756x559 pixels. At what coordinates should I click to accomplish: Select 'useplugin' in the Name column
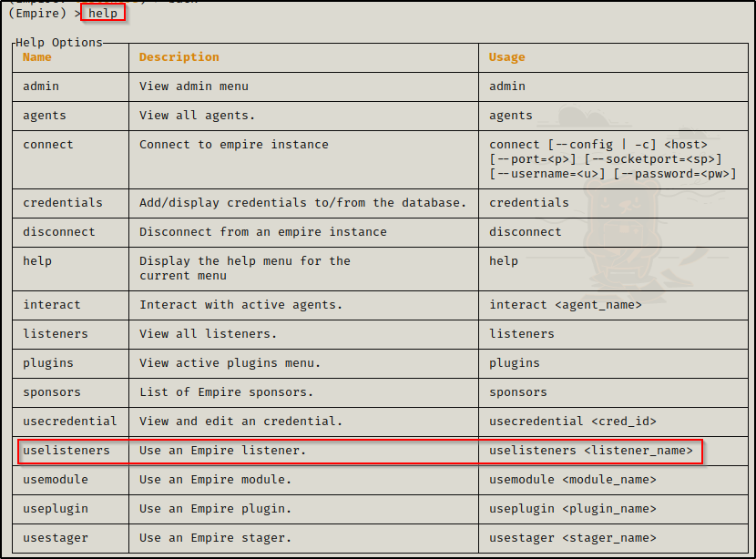tap(56, 509)
